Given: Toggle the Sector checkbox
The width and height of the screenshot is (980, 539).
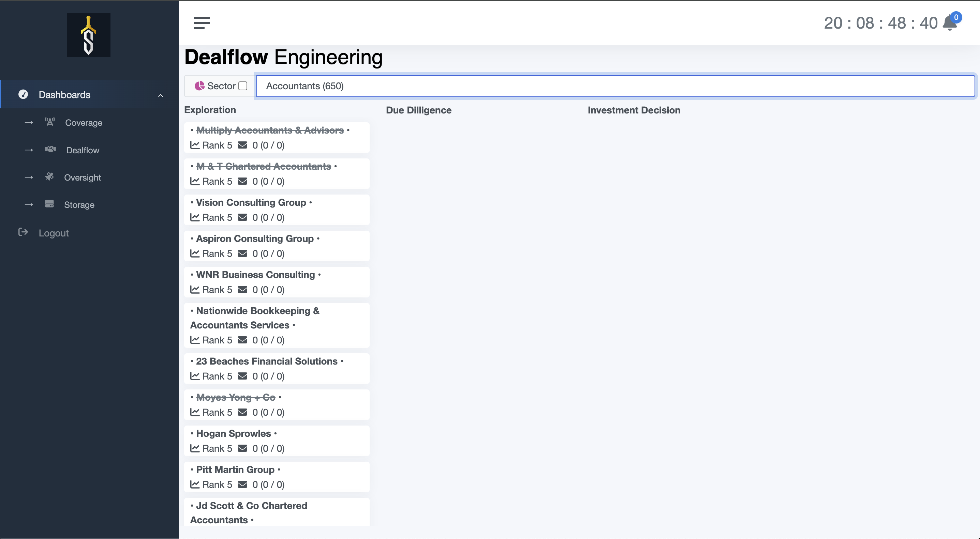Looking at the screenshot, I should click(243, 86).
